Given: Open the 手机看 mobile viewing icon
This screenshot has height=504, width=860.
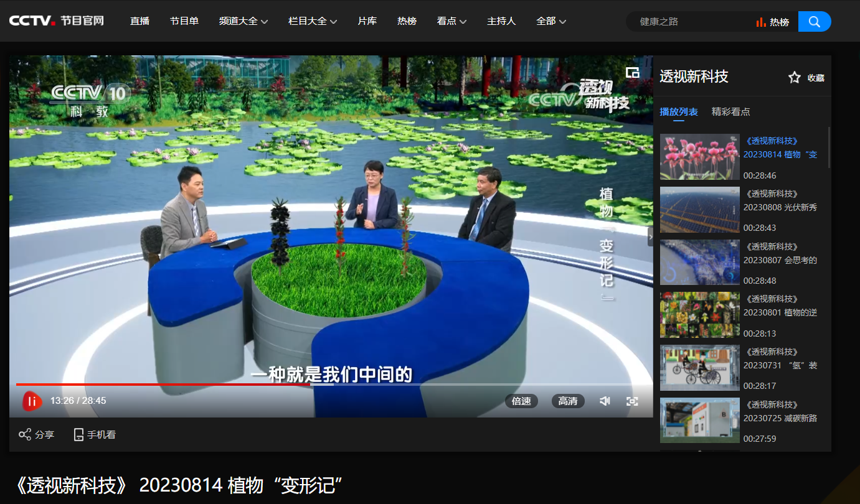Looking at the screenshot, I should pos(79,434).
